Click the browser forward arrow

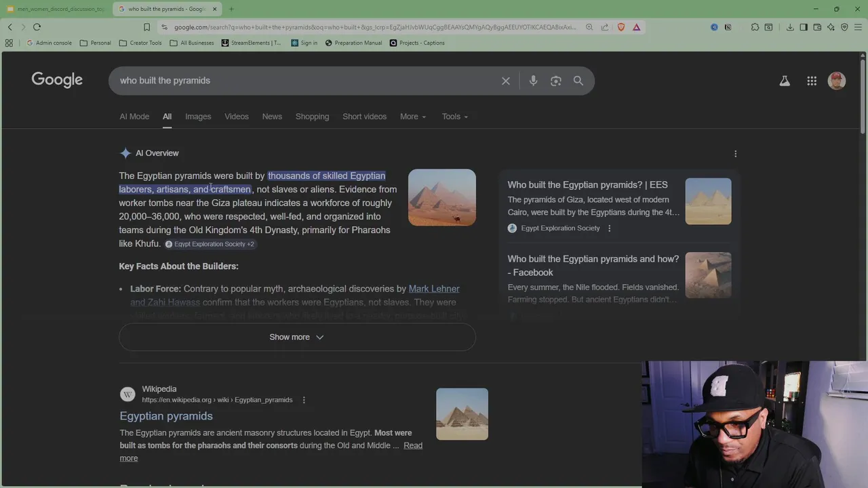click(23, 27)
